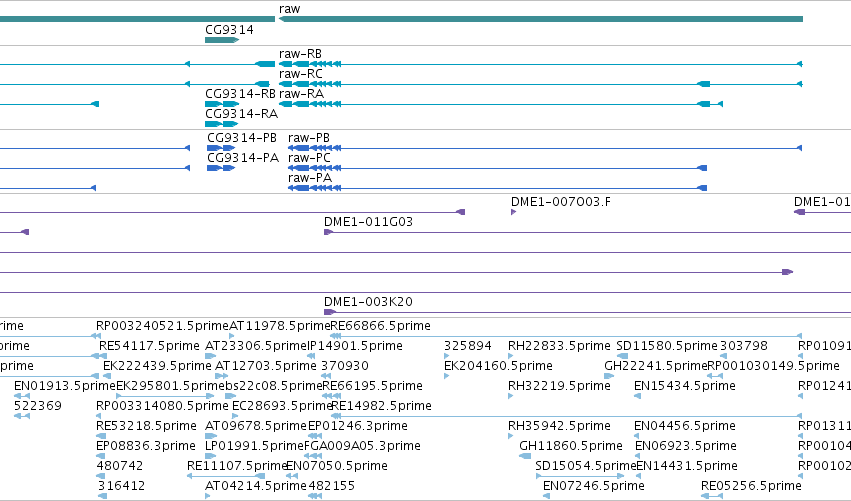Click the EN07050.5prime EST label
This screenshot has height=501, width=851.
click(336, 466)
